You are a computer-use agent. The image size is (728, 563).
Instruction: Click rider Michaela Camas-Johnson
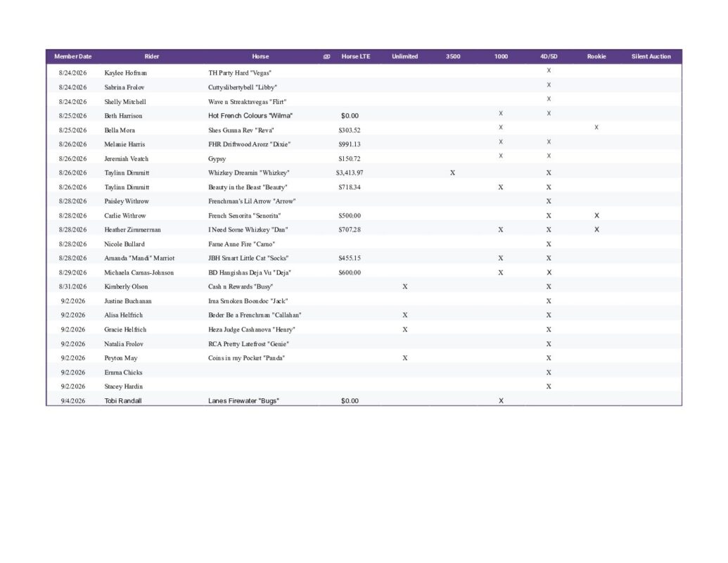tap(139, 272)
